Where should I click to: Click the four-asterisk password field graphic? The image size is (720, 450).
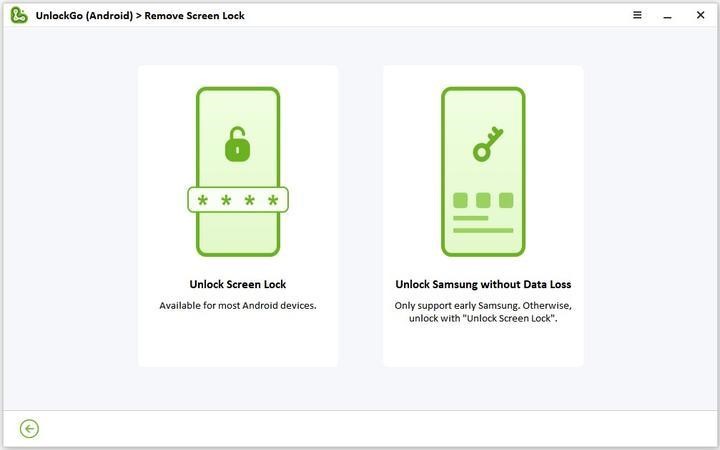point(238,200)
